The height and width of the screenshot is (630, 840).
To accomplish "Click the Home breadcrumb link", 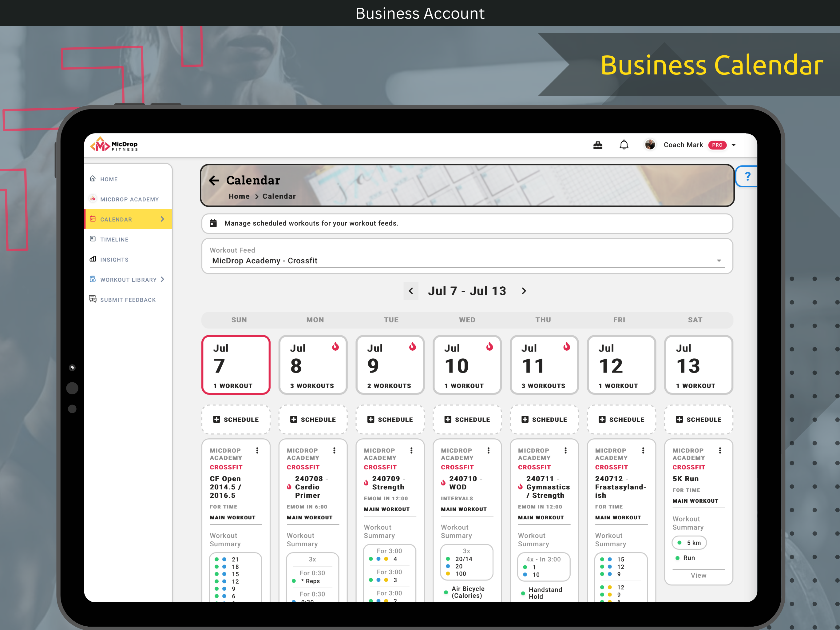I will tap(239, 196).
